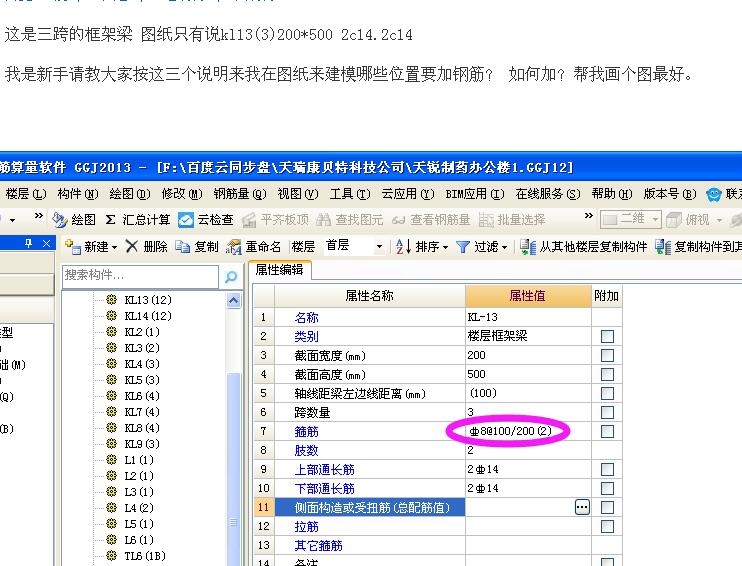Click 查看钢筋量 icon
The width and height of the screenshot is (742, 566).
click(398, 220)
